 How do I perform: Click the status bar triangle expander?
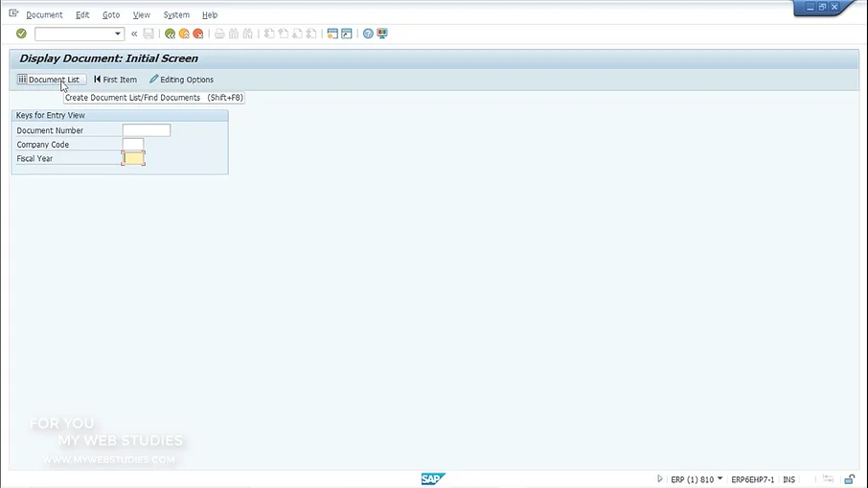659,479
